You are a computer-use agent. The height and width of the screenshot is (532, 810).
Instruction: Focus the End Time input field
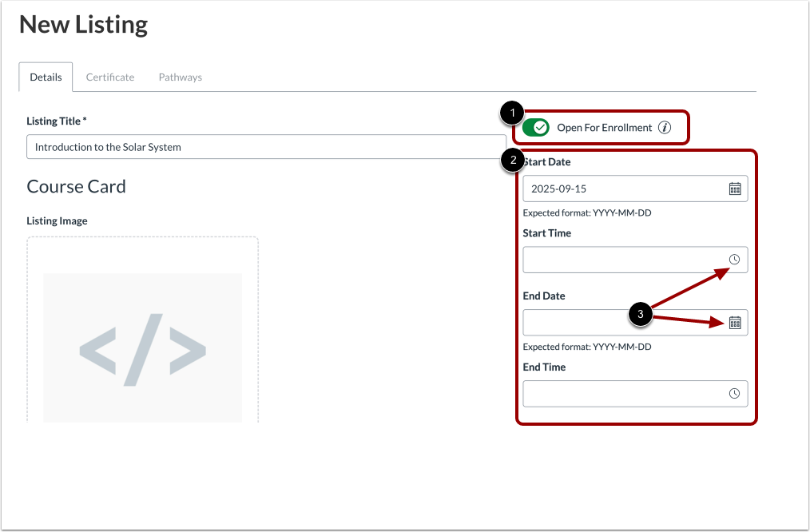[x=635, y=394]
